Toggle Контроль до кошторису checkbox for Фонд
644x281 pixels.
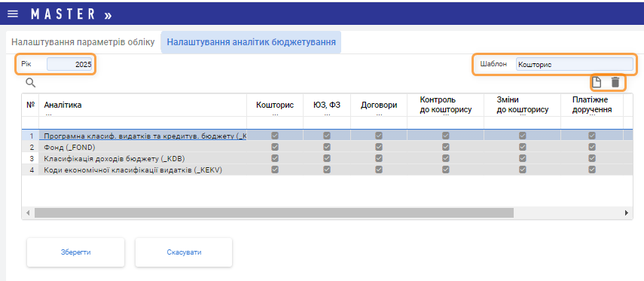tap(446, 147)
